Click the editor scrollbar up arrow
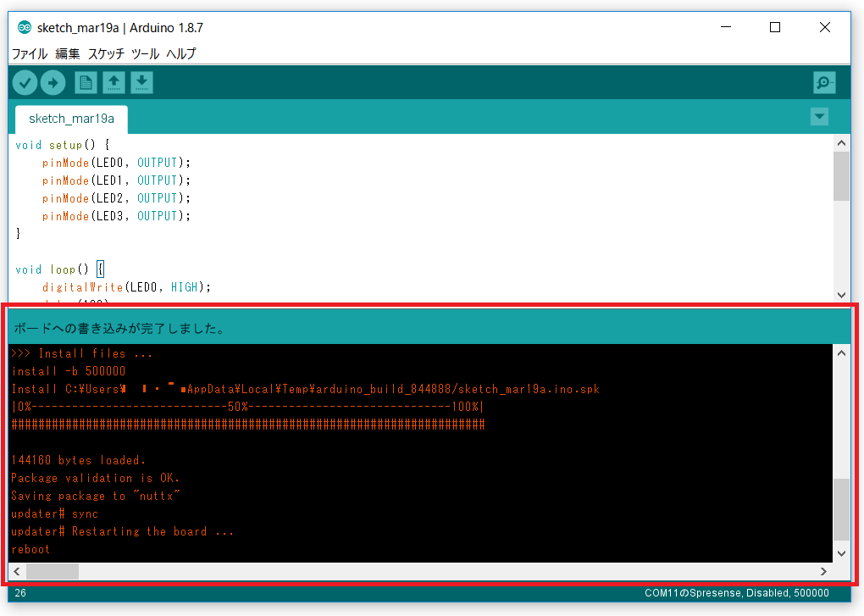Viewport: 864px width, 616px height. (841, 142)
